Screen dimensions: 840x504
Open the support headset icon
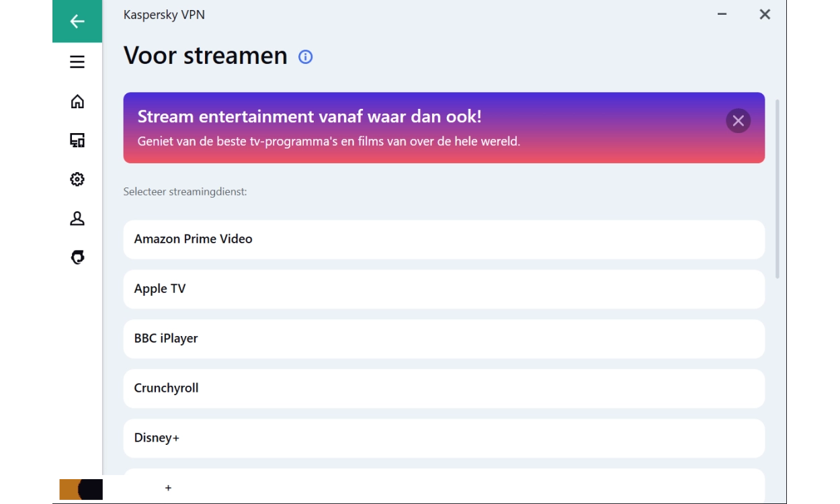tap(77, 257)
